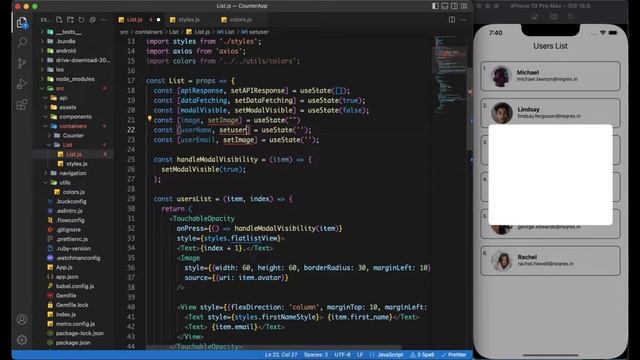Expand the navigation folder
The width and height of the screenshot is (640, 360).
(72, 173)
